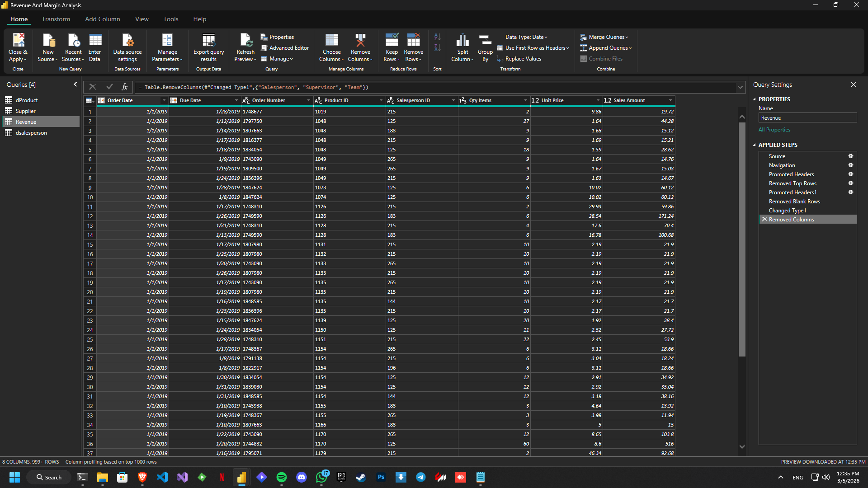Click the Group By icon

[x=485, y=41]
